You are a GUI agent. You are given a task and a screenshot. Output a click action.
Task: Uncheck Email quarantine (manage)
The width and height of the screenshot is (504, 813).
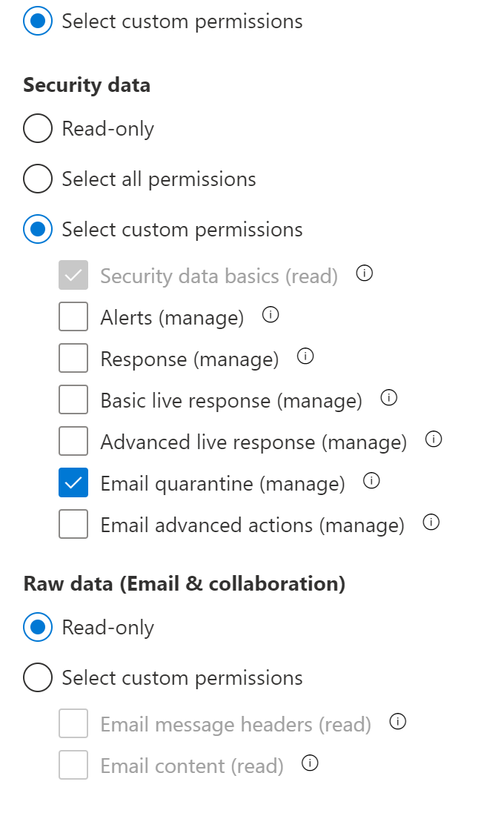click(x=73, y=483)
